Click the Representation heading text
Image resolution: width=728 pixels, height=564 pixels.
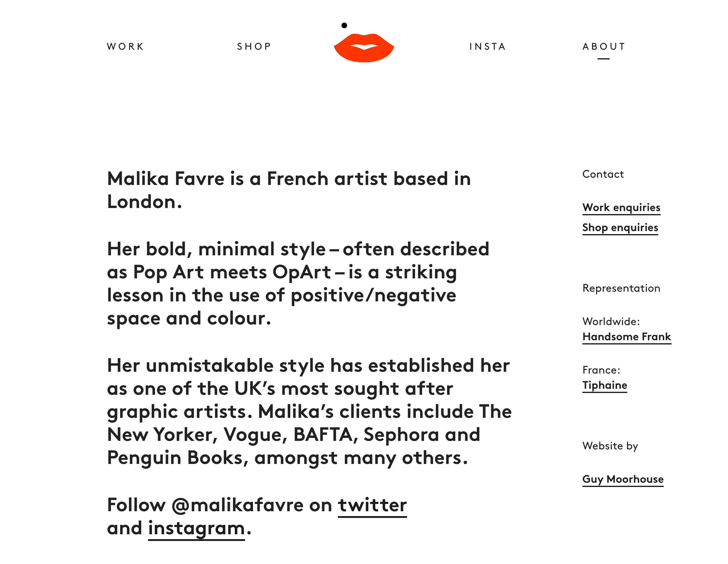(x=621, y=288)
